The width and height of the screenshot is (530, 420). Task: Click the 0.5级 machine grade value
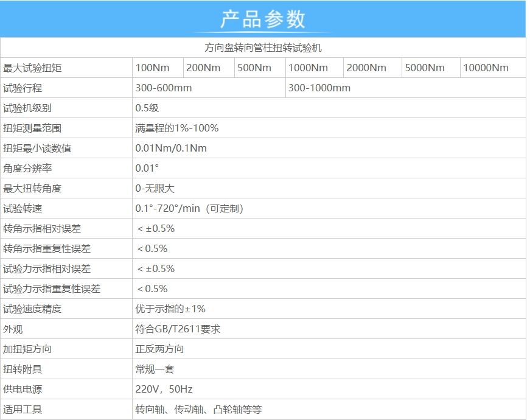(147, 108)
